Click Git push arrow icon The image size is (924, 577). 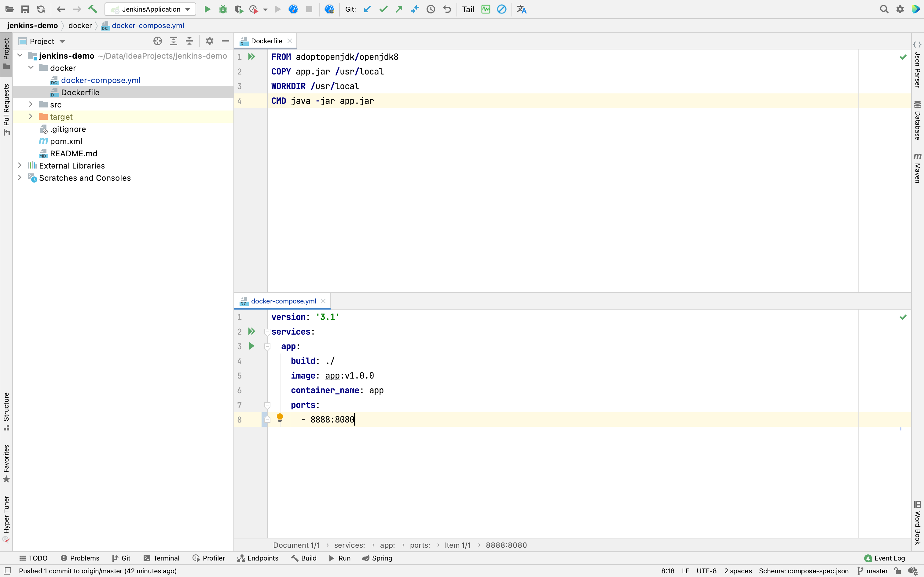click(399, 9)
